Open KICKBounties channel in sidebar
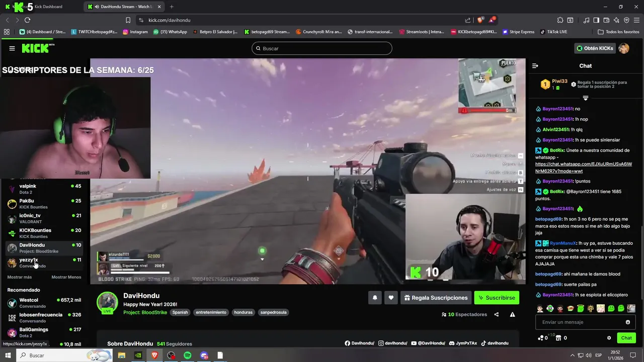Screen dimensions: 644x362 tap(44, 233)
